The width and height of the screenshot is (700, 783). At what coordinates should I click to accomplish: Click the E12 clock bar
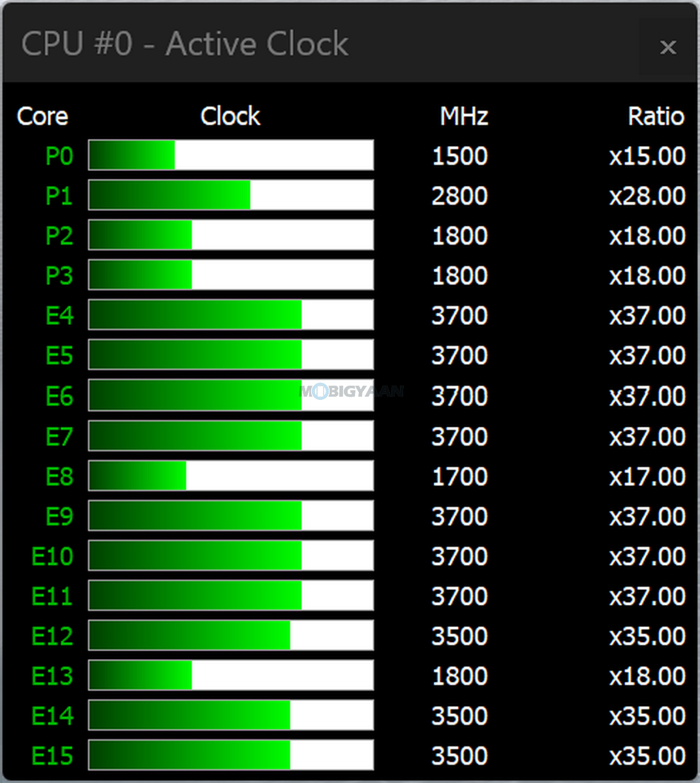click(231, 636)
